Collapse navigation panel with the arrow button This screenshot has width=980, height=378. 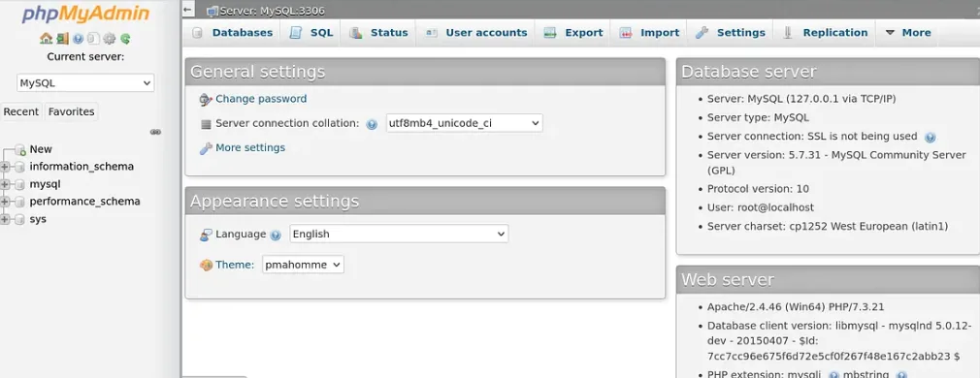188,10
